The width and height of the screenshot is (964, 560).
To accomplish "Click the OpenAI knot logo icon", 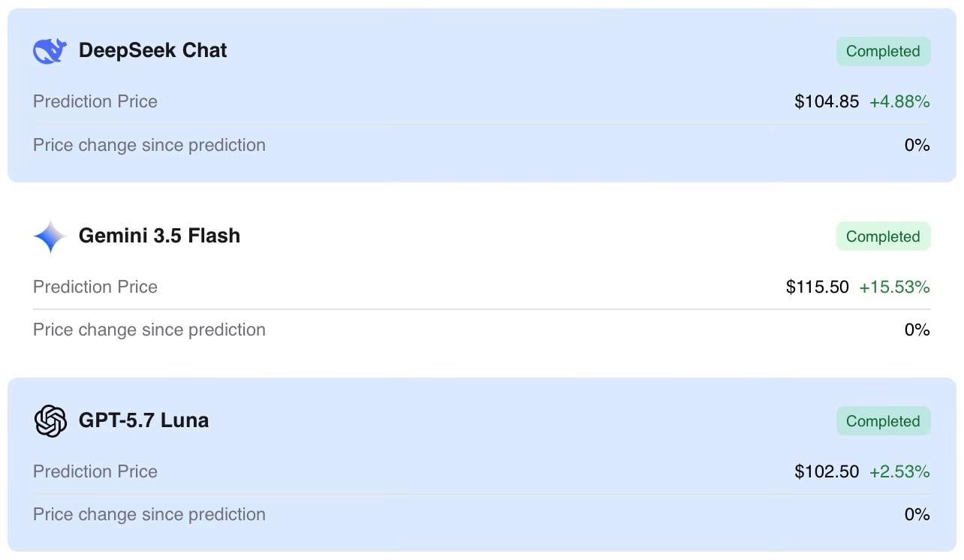I will (x=50, y=421).
